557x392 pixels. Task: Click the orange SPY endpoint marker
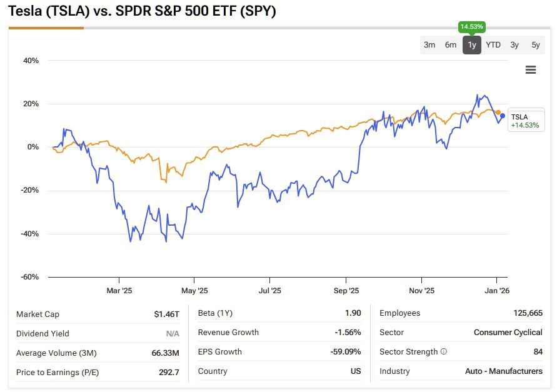tap(498, 112)
